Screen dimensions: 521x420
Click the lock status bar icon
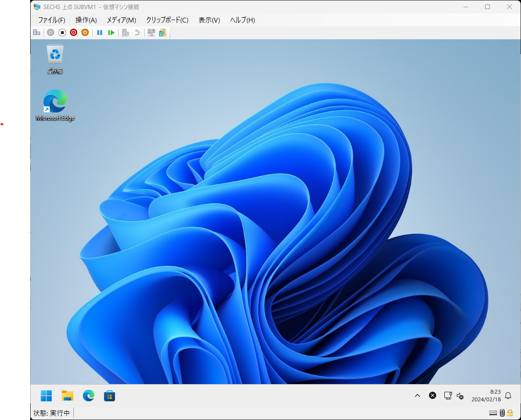[510, 413]
